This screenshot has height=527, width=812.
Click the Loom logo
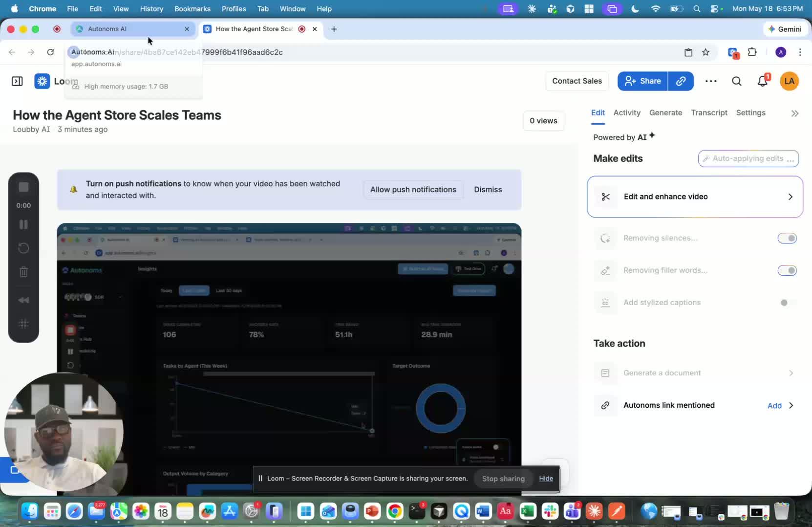[42, 81]
